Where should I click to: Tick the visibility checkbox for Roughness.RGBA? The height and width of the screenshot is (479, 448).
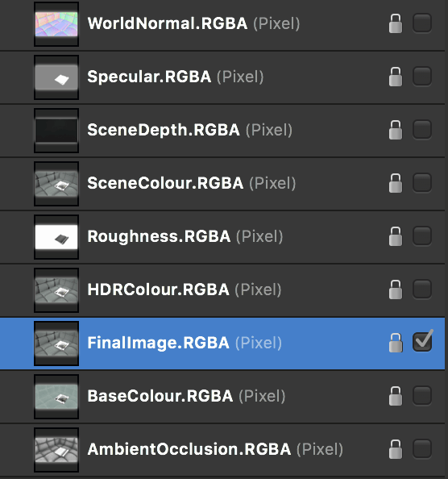pos(422,235)
